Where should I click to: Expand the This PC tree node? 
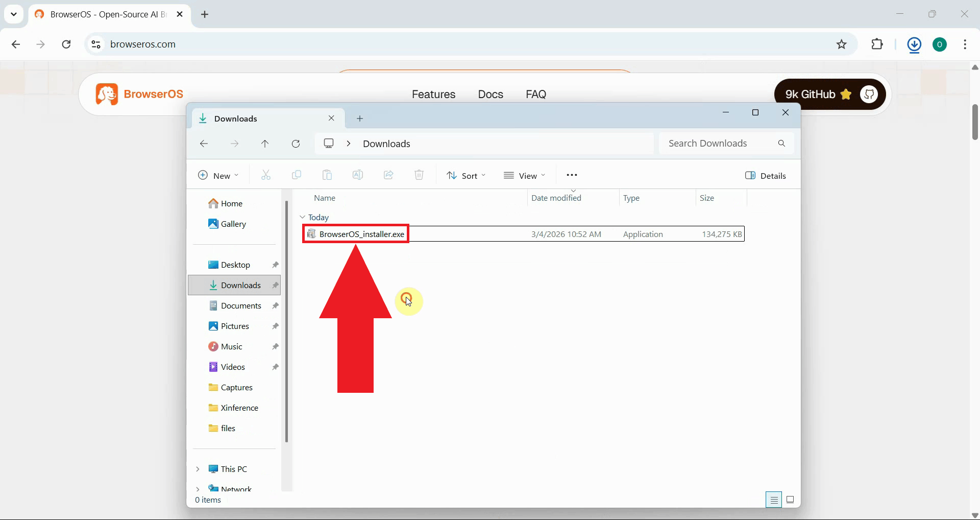[198, 469]
